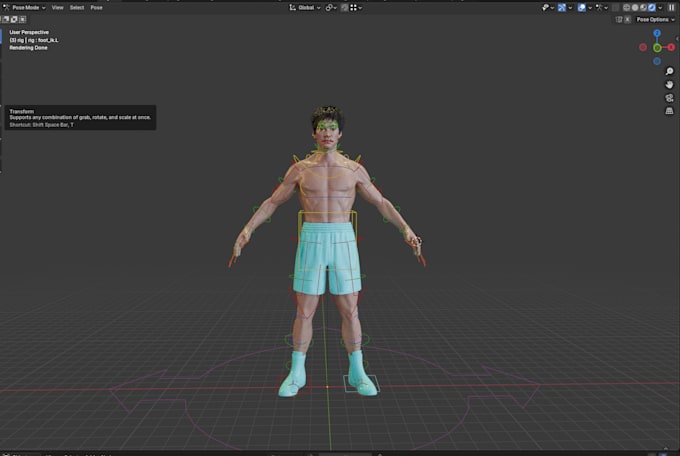Expand the Pose Options dropdown
This screenshot has width=680, height=456.
click(655, 19)
